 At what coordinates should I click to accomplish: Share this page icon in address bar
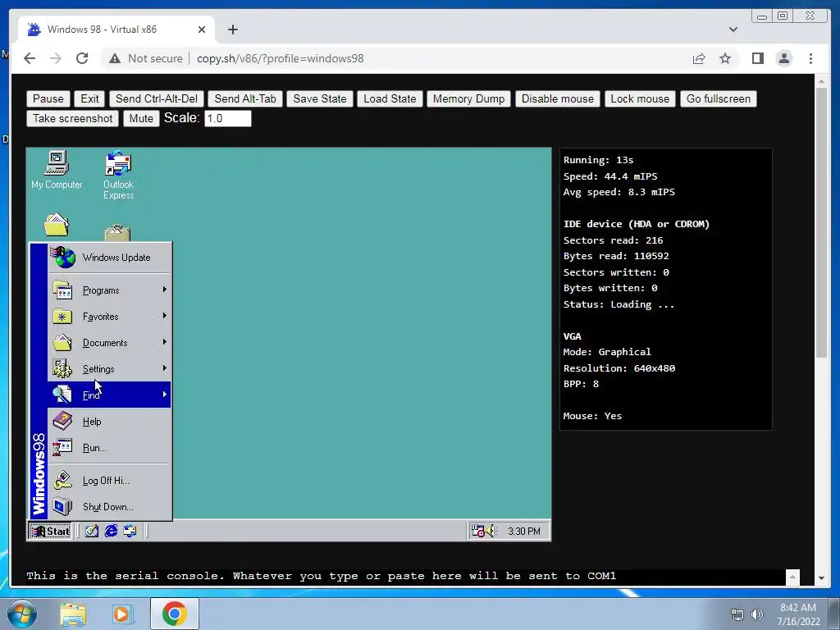(x=699, y=58)
